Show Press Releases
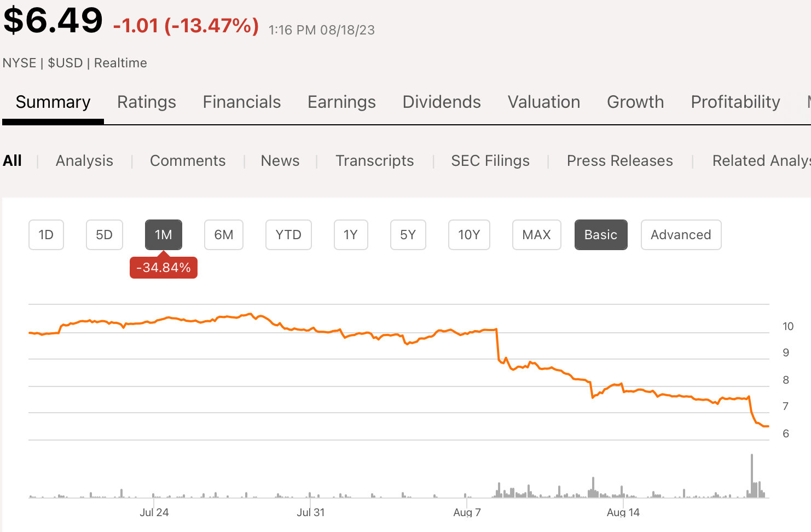The height and width of the screenshot is (532, 811). point(619,161)
